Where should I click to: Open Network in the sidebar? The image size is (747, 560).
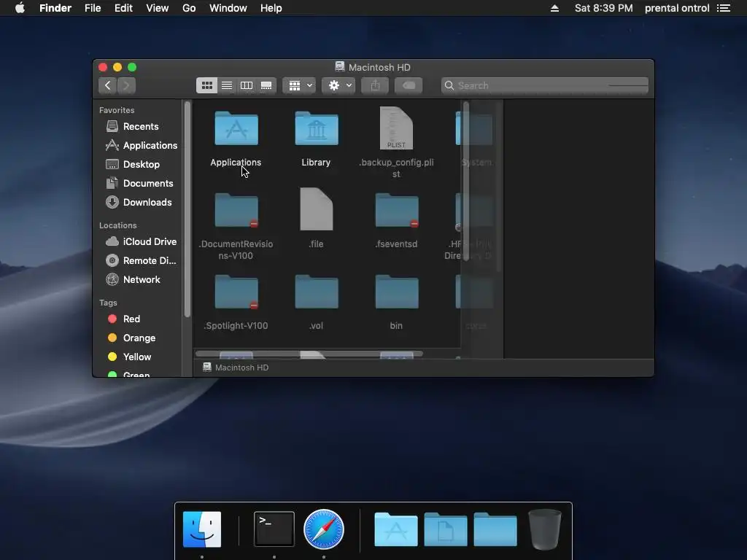point(138,280)
